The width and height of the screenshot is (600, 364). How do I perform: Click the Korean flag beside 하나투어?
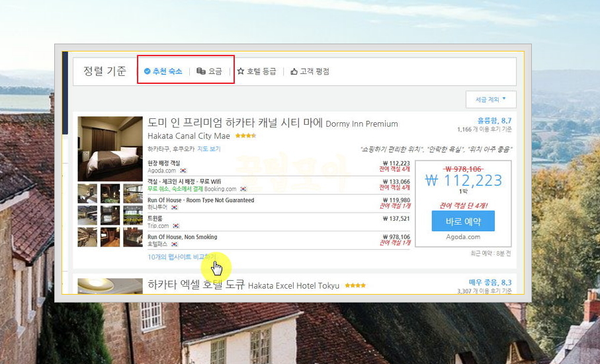(x=175, y=207)
